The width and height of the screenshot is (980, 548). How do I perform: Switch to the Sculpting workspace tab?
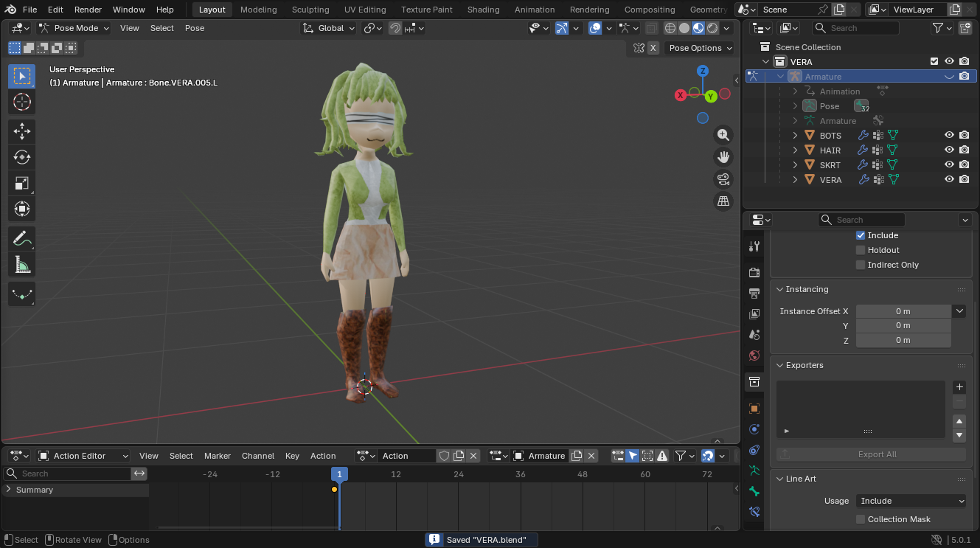click(310, 10)
